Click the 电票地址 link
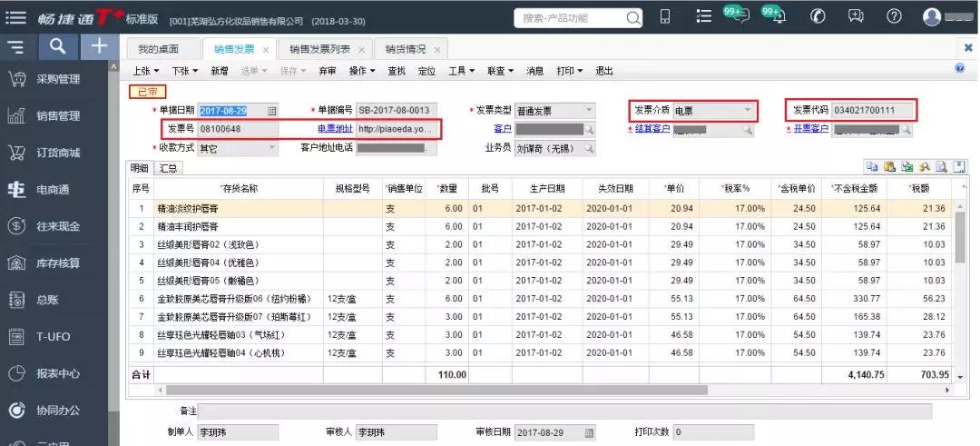980x446 pixels. (x=335, y=129)
